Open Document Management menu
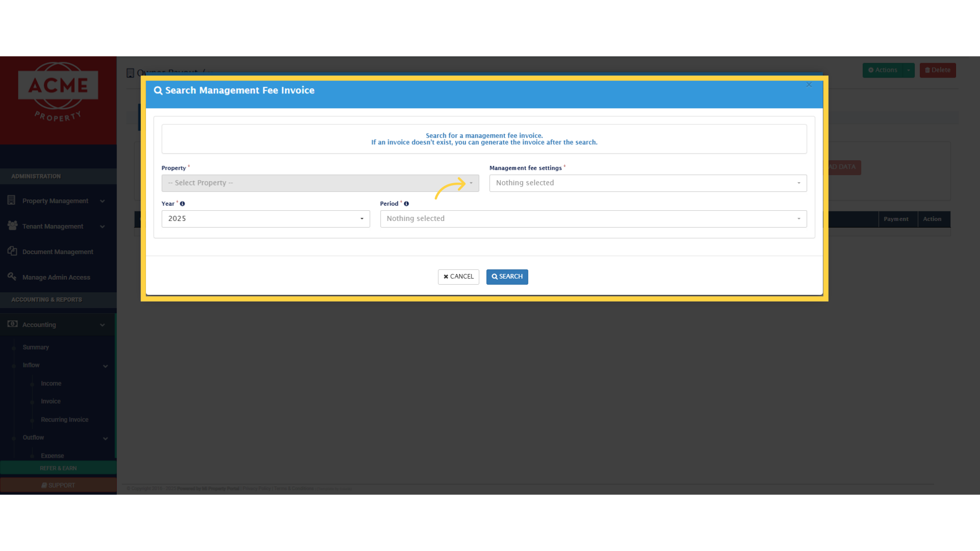 58,252
